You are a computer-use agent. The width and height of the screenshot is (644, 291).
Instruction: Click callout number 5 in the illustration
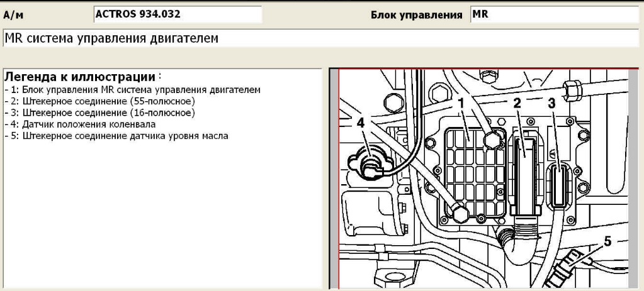607,241
